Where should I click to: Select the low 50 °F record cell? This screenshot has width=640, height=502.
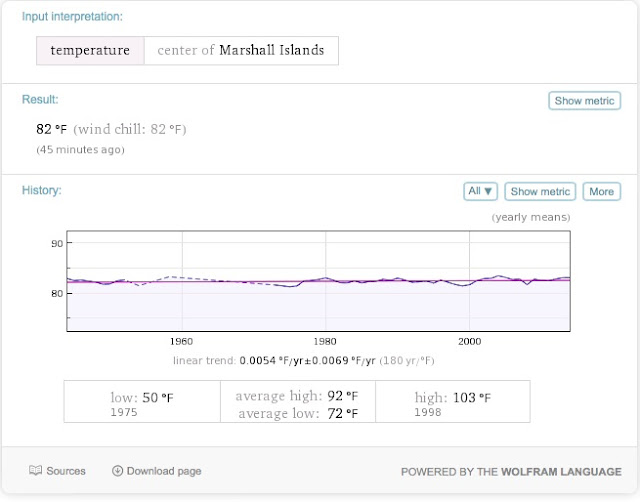tap(142, 402)
